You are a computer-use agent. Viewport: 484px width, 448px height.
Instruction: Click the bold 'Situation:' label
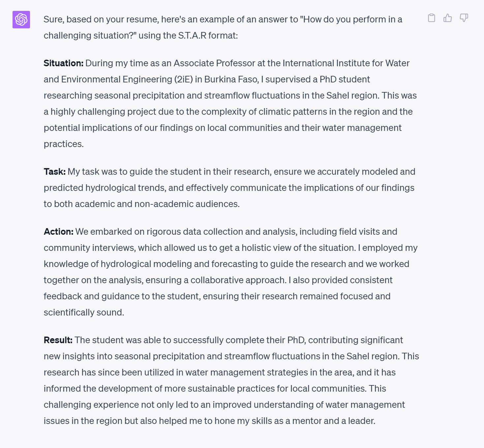click(x=63, y=63)
